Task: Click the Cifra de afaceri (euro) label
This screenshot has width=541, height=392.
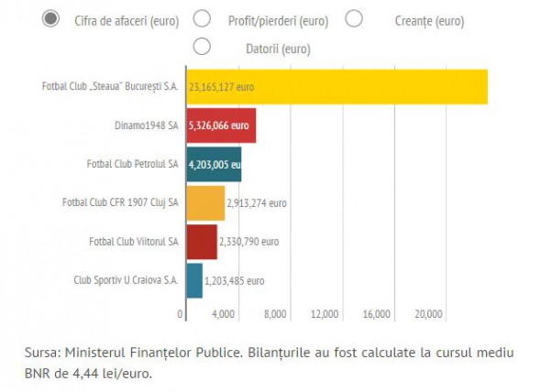Action: coord(127,21)
